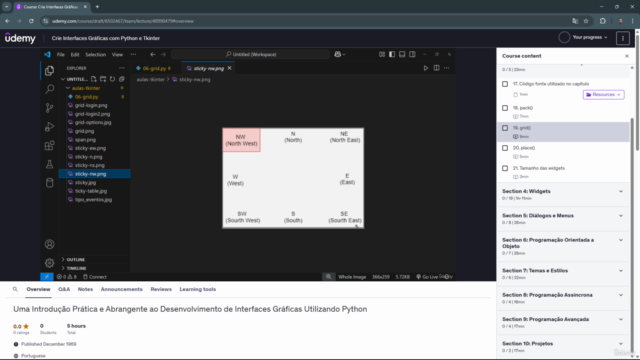Open the Resources dropdown for lecture 17
640x360 pixels.
(603, 95)
